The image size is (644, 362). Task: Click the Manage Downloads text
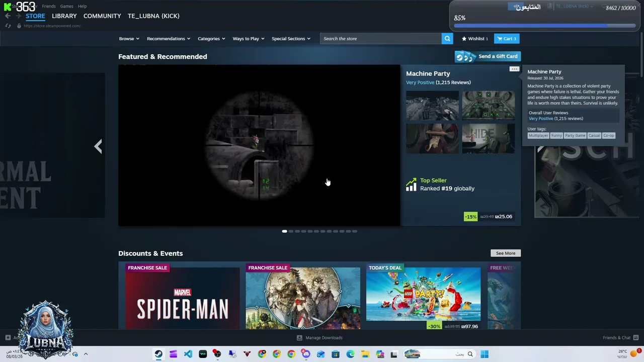tap(324, 338)
